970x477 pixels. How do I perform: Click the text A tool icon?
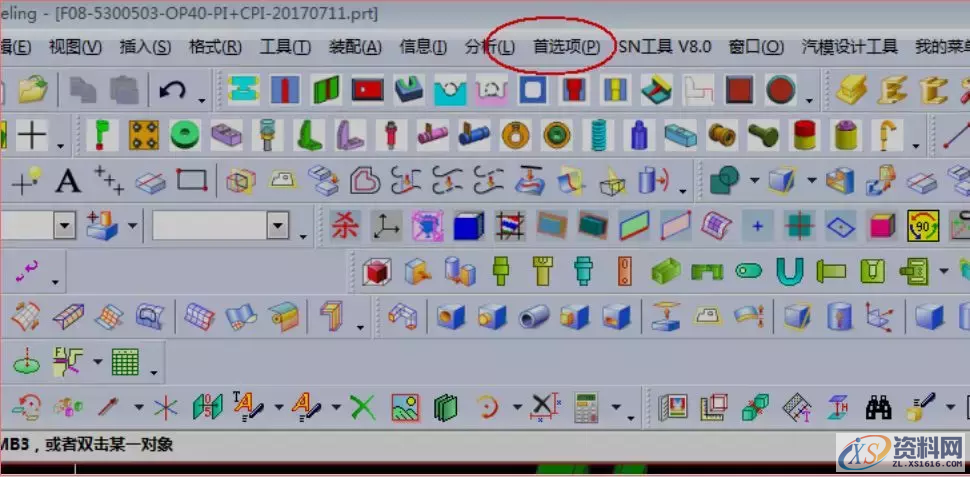(x=68, y=181)
